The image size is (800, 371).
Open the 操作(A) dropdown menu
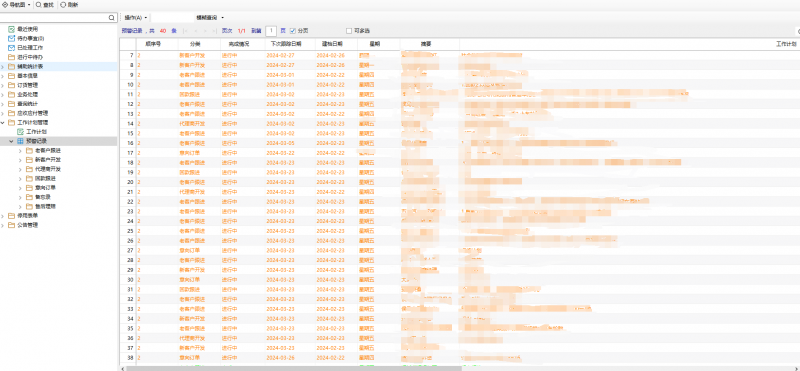point(136,18)
